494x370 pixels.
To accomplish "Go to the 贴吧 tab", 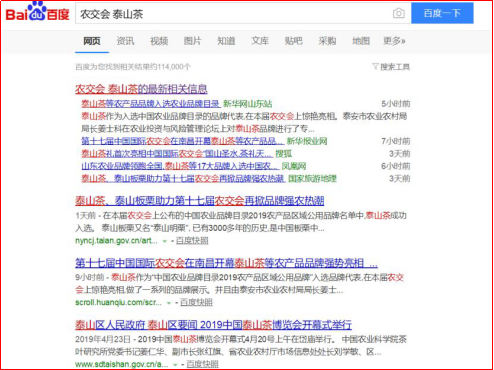I will [293, 41].
